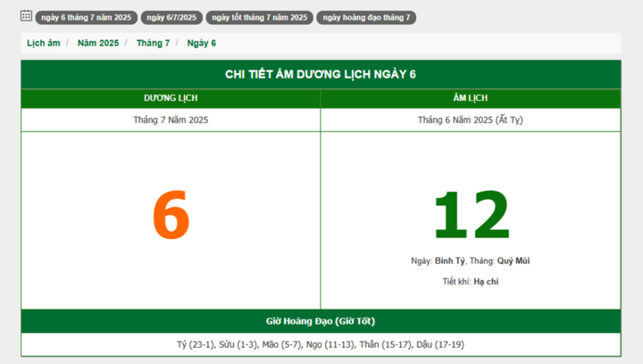Click the calendar icon before the tags

[26, 16]
